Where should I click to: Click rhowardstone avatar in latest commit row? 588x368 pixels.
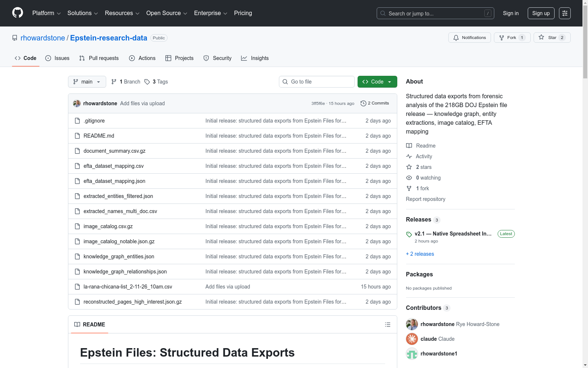(77, 103)
